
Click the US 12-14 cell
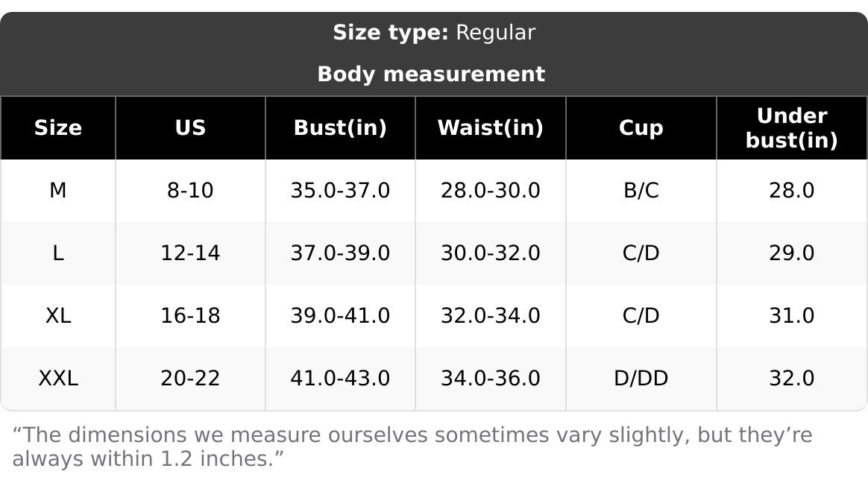[190, 253]
